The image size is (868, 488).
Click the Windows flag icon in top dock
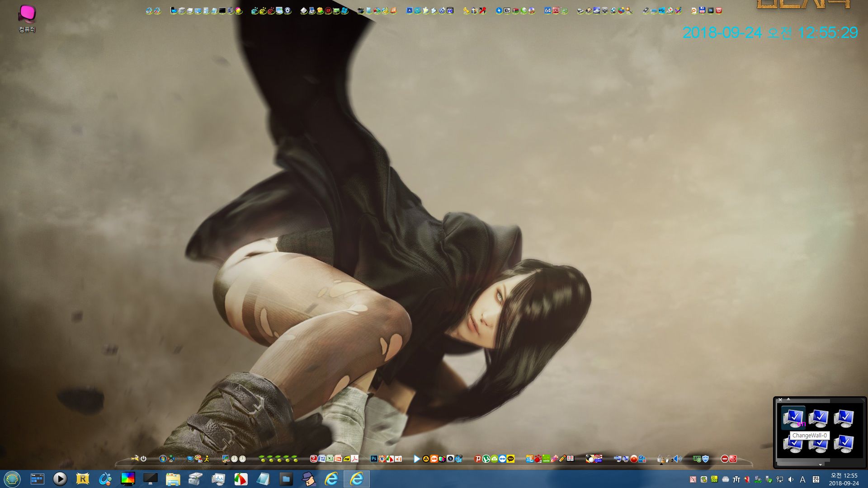pyautogui.click(x=345, y=10)
